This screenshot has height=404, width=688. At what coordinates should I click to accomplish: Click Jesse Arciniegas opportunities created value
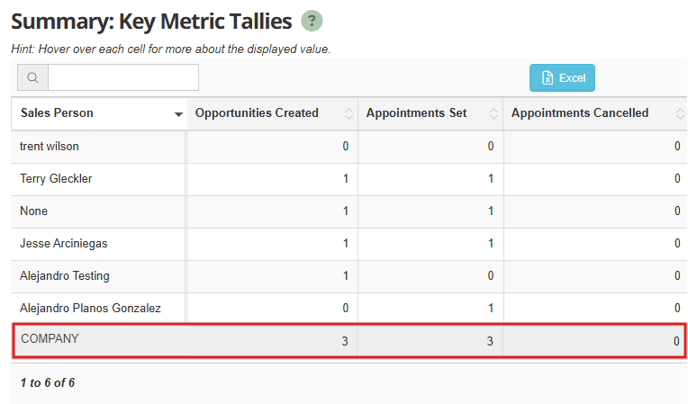click(x=345, y=243)
